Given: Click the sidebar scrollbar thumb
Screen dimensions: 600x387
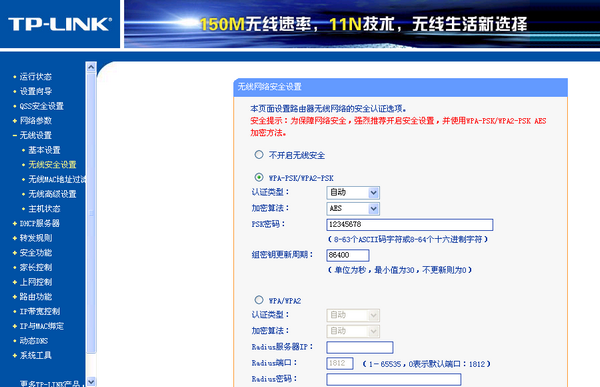Looking at the screenshot, I should 91,212.
